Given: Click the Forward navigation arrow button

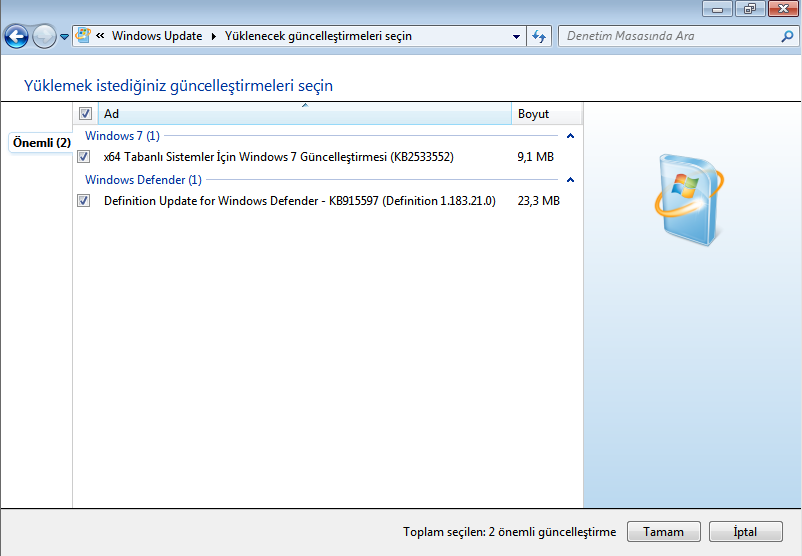Looking at the screenshot, I should tap(44, 37).
